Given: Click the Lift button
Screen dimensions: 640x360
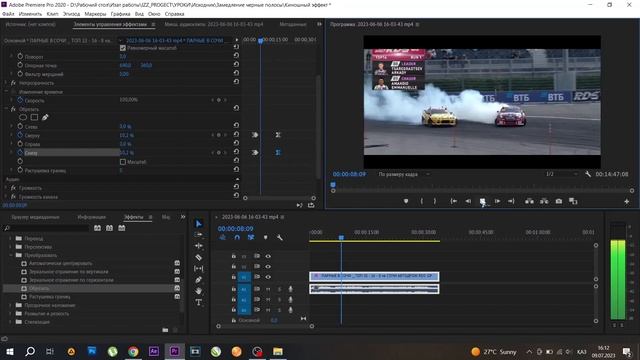Looking at the screenshot, I should (529, 201).
